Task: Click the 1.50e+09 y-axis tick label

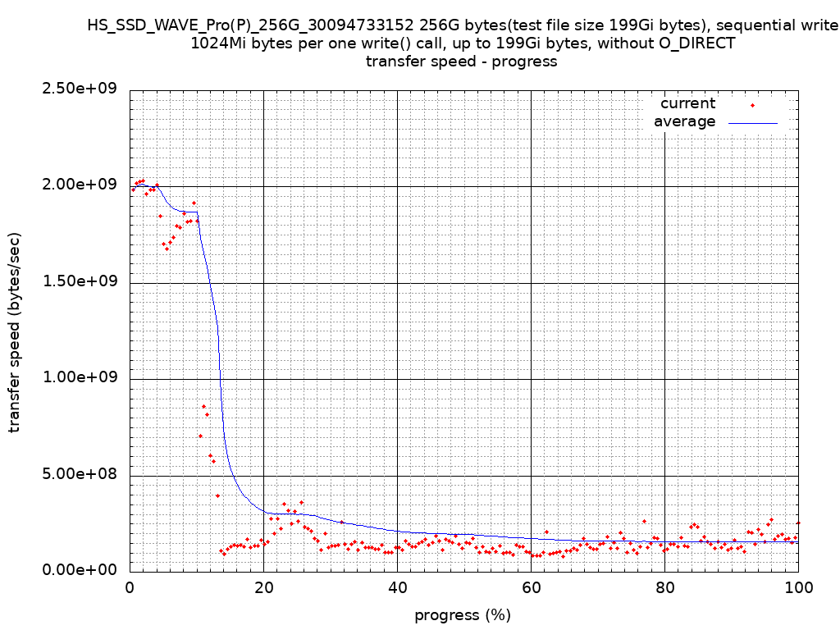Action: pos(81,281)
